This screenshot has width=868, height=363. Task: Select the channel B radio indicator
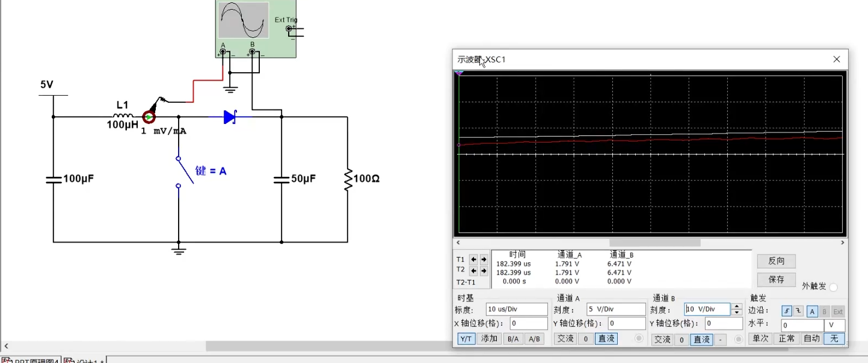[x=739, y=340]
